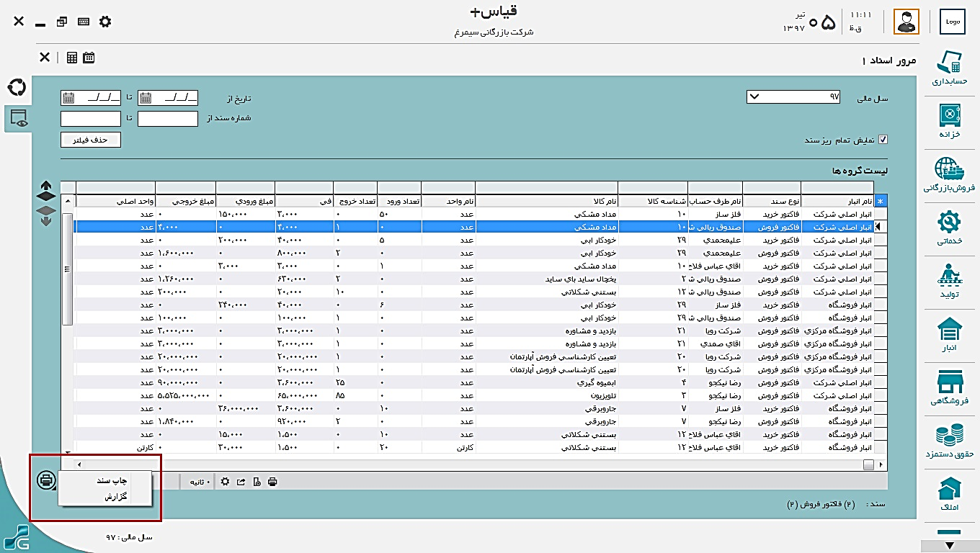
Task: Click the circular refresh icon on left tab
Action: 16,88
